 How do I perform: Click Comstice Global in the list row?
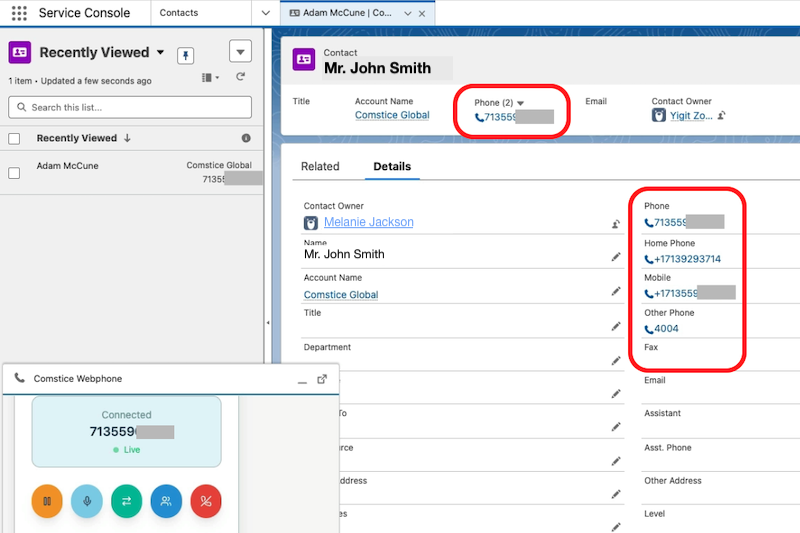[219, 165]
